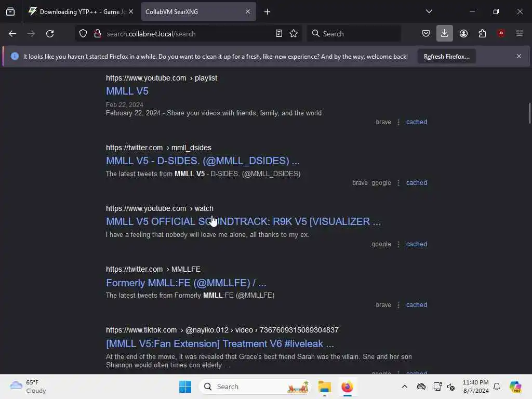Open MMLL V5 OFFICIAL SOUNDTRACK result
This screenshot has height=399, width=532.
tap(243, 221)
